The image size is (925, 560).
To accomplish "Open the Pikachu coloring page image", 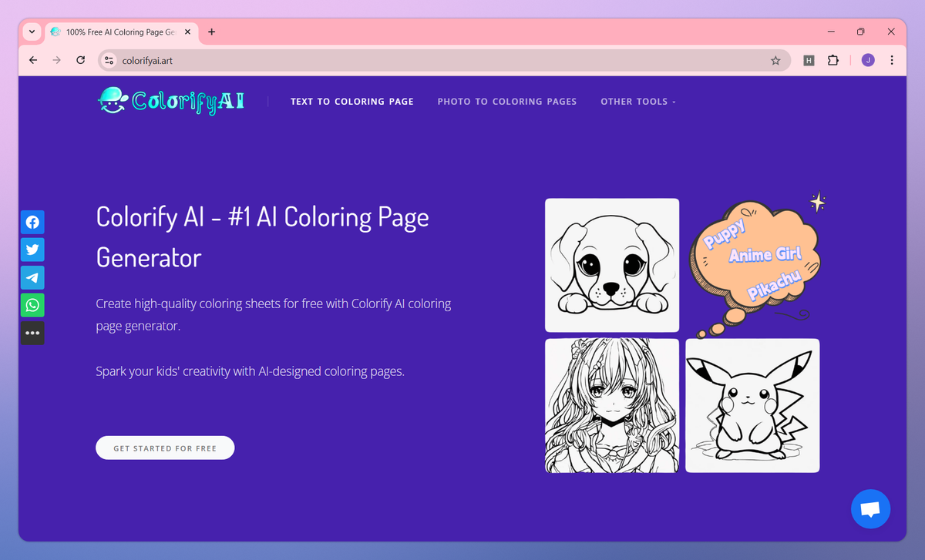I will point(752,405).
